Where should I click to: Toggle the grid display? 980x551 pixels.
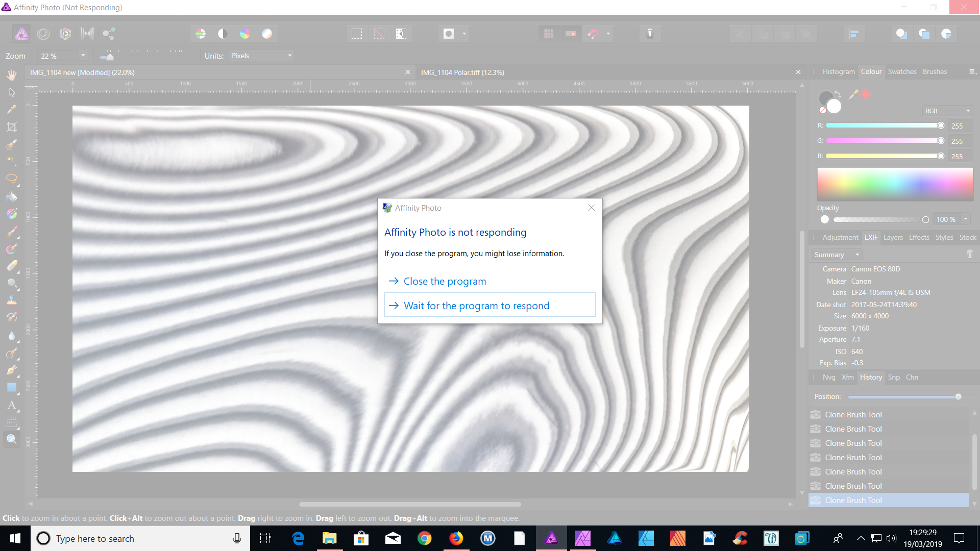point(549,34)
